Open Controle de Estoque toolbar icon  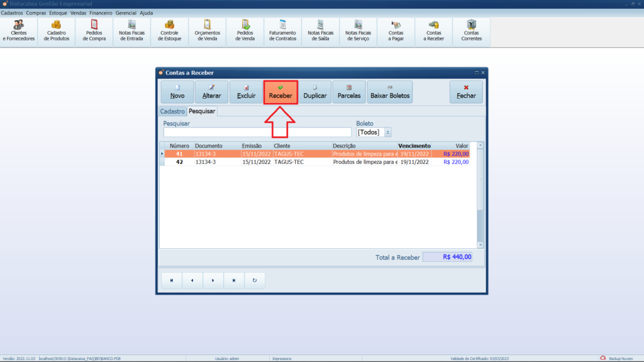pyautogui.click(x=169, y=31)
